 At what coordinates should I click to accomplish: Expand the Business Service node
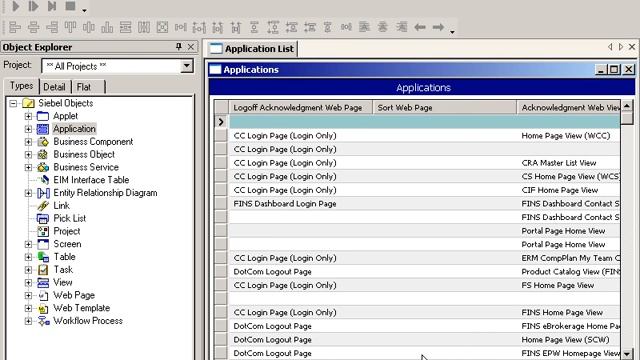tap(28, 167)
